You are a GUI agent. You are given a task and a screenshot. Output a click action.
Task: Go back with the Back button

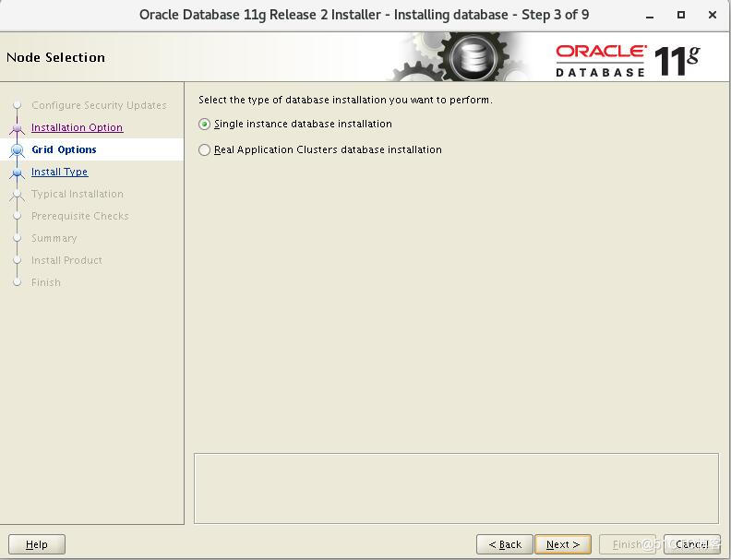pyautogui.click(x=505, y=544)
